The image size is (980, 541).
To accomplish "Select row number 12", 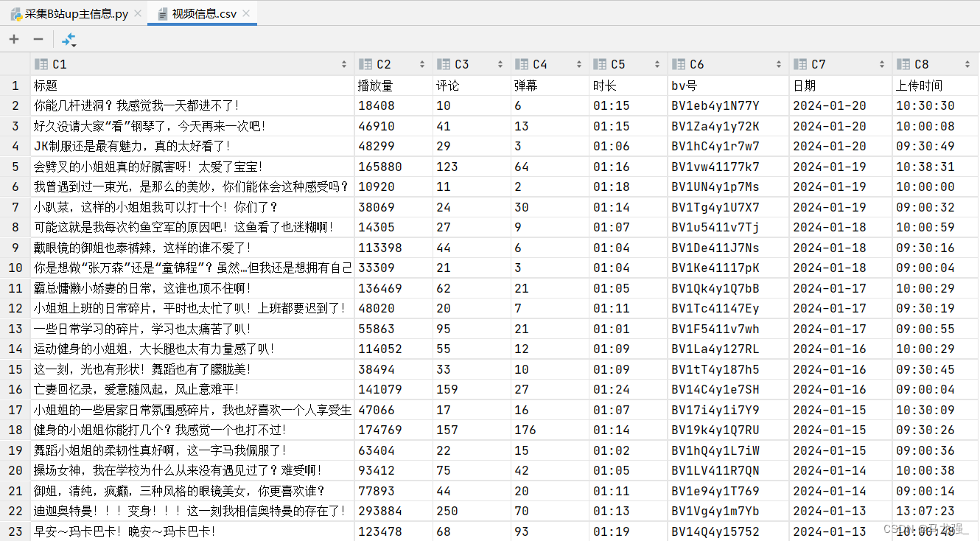I will (15, 308).
